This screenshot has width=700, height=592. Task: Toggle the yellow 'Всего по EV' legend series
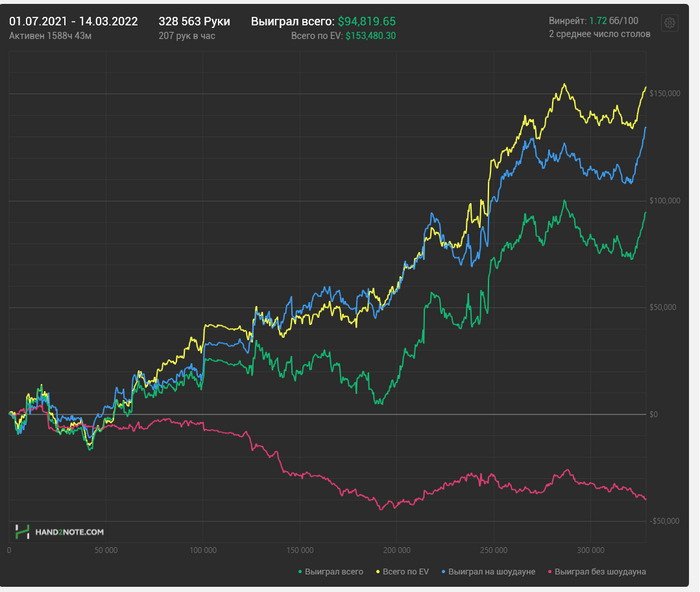pos(402,571)
